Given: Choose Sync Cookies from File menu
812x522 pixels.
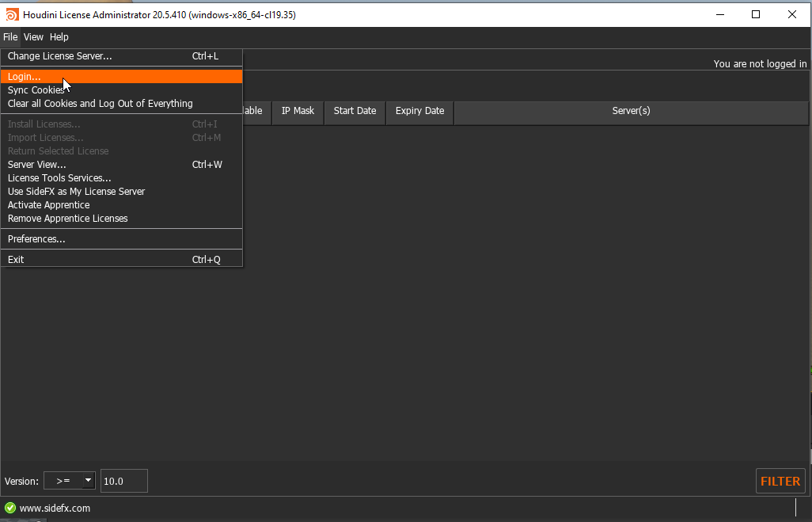Looking at the screenshot, I should click(122, 90).
